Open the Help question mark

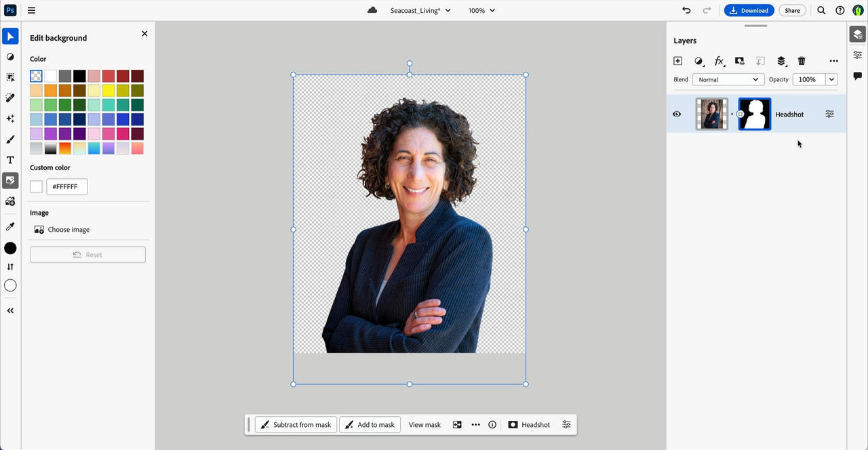click(x=840, y=10)
